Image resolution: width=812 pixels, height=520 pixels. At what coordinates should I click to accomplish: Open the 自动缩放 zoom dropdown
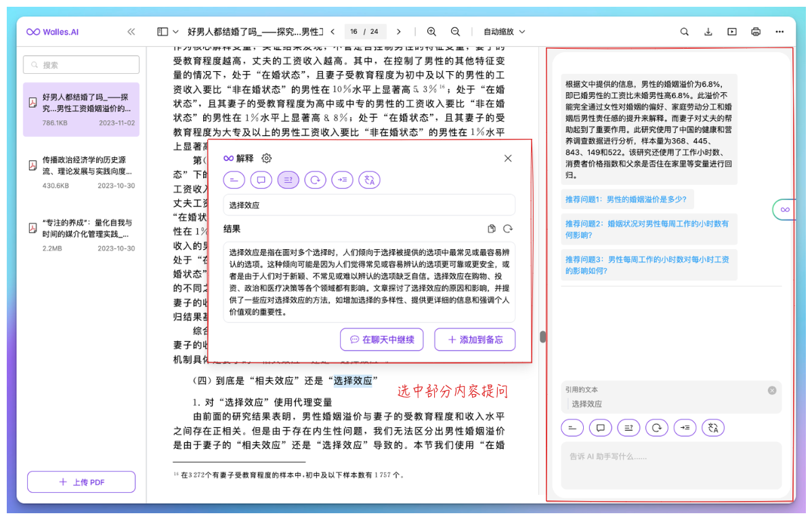point(504,32)
